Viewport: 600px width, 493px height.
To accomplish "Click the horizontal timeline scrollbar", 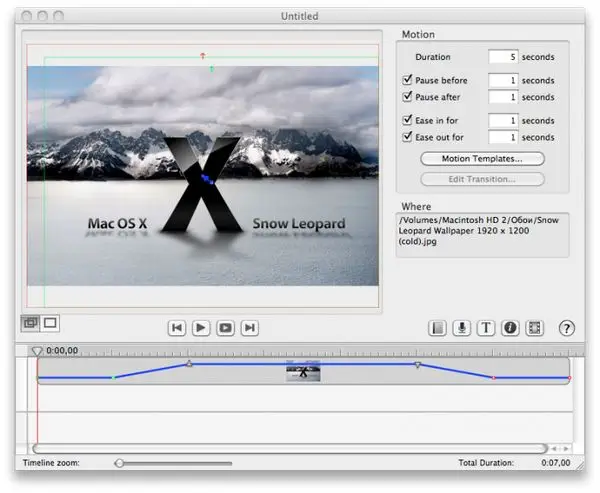I will coord(290,448).
